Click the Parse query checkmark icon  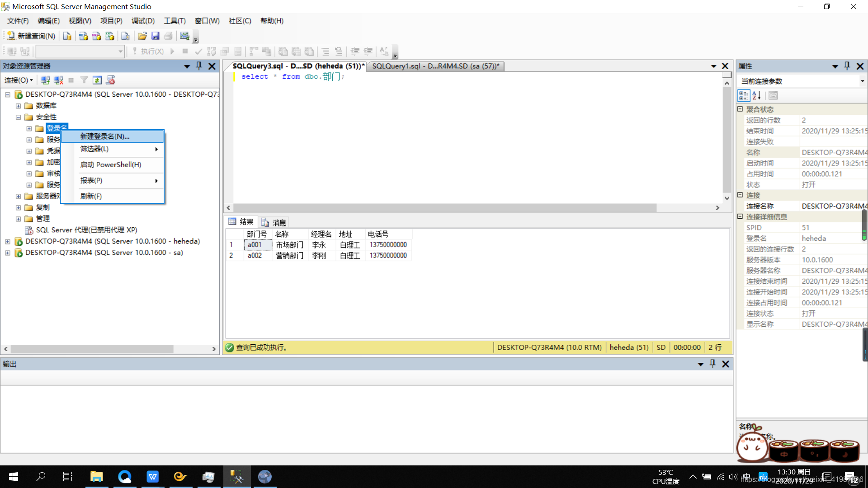(x=198, y=51)
